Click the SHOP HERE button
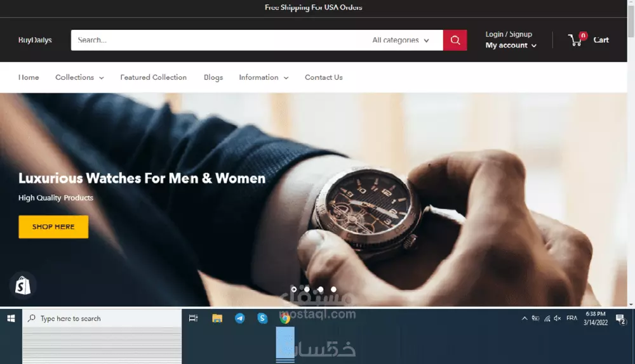The height and width of the screenshot is (364, 635). pyautogui.click(x=53, y=227)
